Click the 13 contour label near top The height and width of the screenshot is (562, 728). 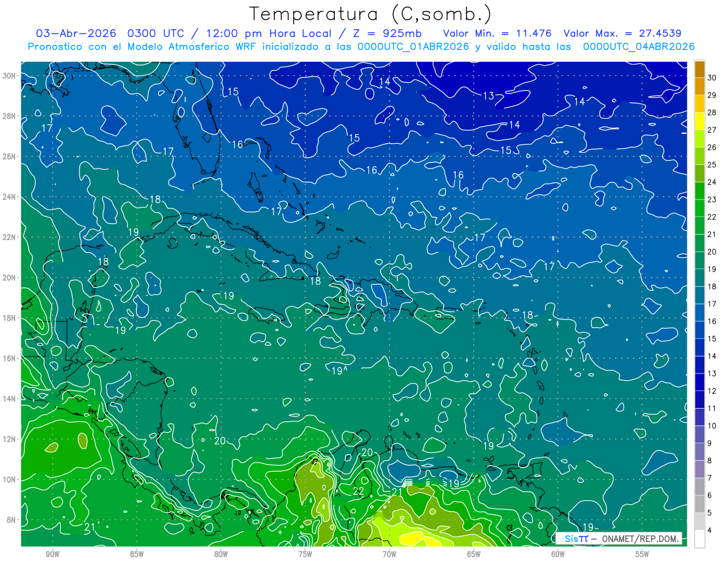[488, 95]
